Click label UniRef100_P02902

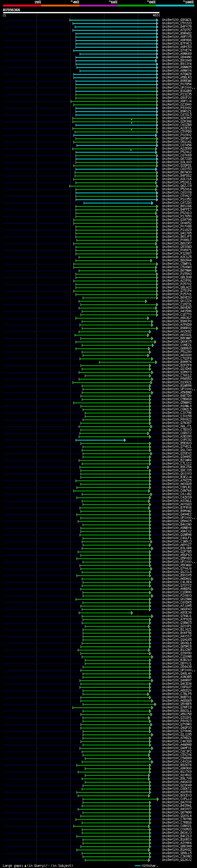click(x=176, y=135)
